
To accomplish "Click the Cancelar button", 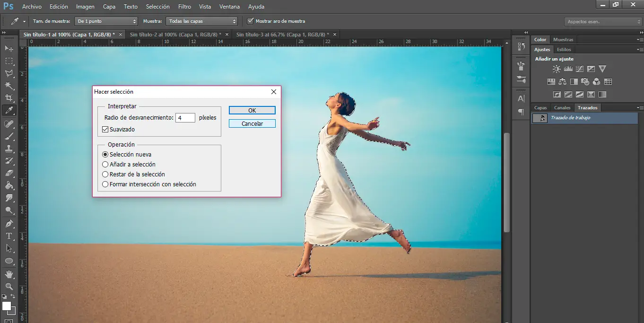I will (252, 123).
